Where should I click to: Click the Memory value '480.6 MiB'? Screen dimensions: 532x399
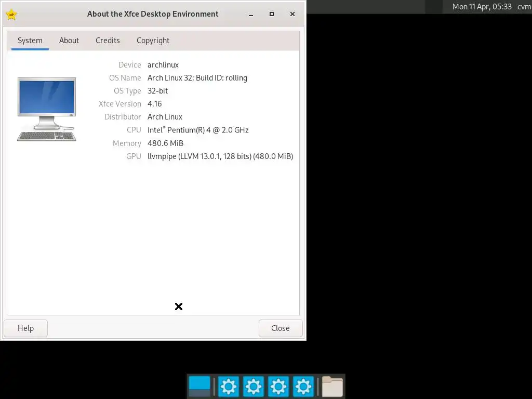pyautogui.click(x=165, y=143)
